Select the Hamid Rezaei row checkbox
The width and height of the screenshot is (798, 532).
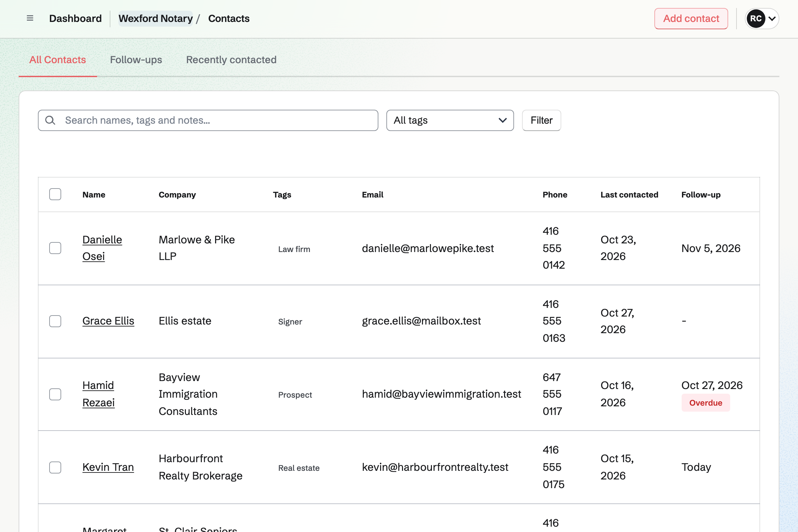coord(55,394)
